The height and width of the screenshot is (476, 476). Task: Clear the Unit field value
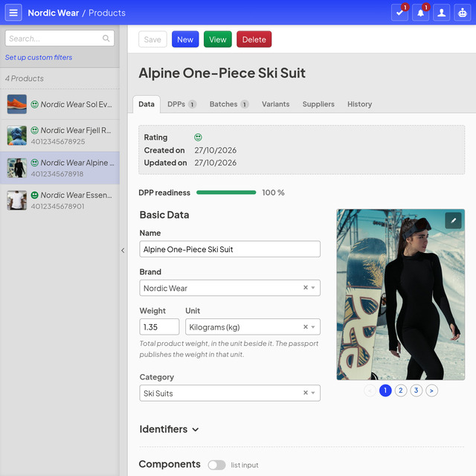click(x=306, y=327)
